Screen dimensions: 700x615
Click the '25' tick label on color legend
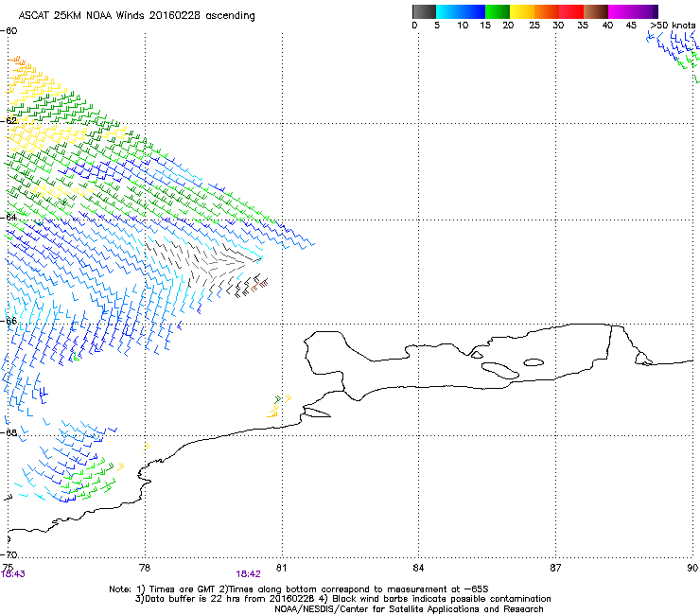[534, 26]
